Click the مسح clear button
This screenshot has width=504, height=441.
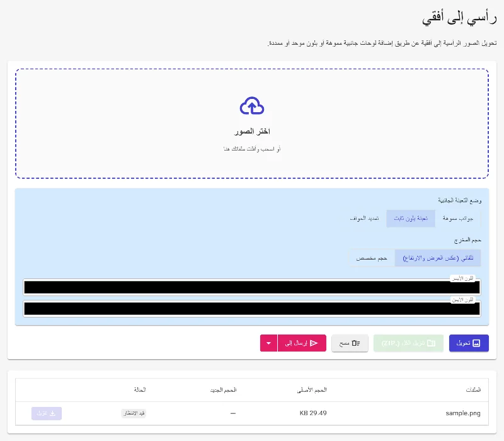(350, 343)
